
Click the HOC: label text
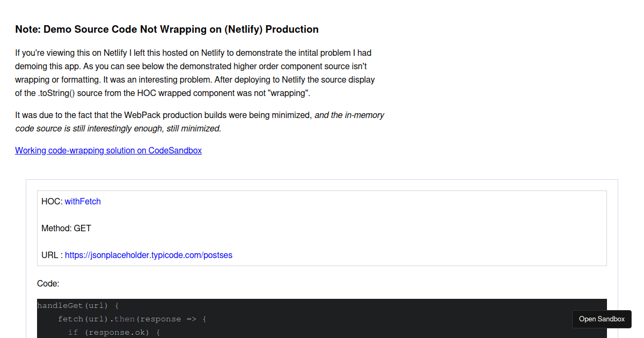(51, 201)
